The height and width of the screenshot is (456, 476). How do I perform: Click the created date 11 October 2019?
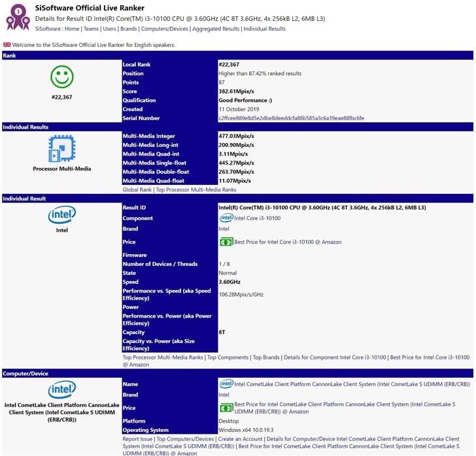click(239, 109)
